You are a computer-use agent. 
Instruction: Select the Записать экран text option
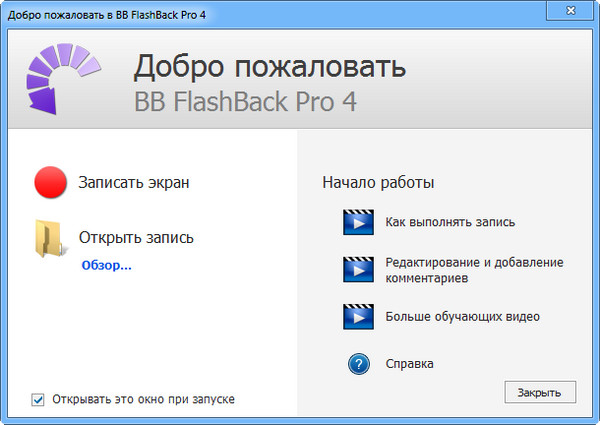pos(134,183)
